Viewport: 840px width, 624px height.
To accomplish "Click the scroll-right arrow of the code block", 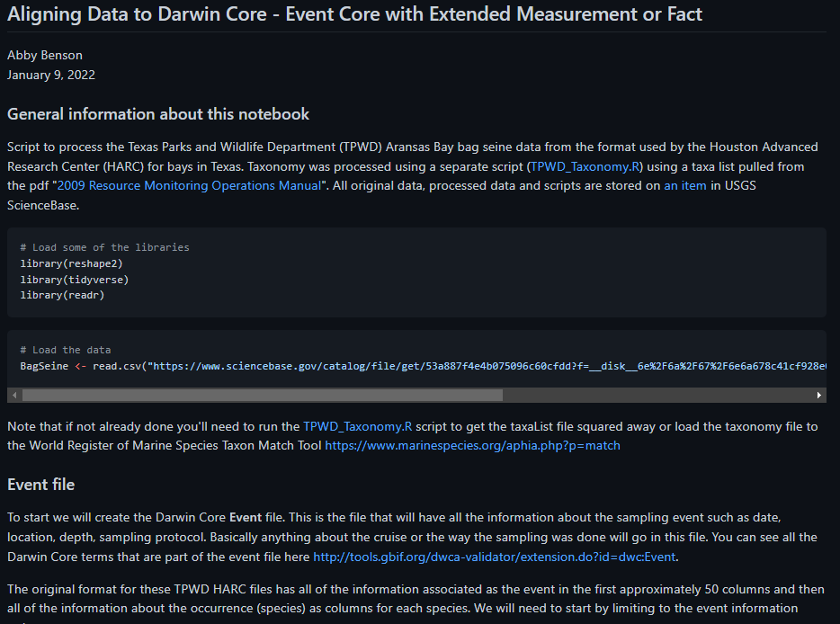I will (818, 396).
